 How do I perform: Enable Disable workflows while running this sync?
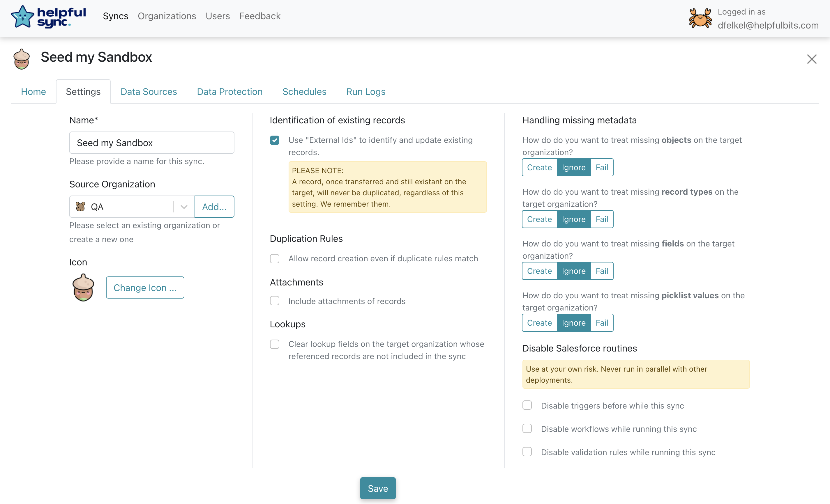tap(527, 428)
